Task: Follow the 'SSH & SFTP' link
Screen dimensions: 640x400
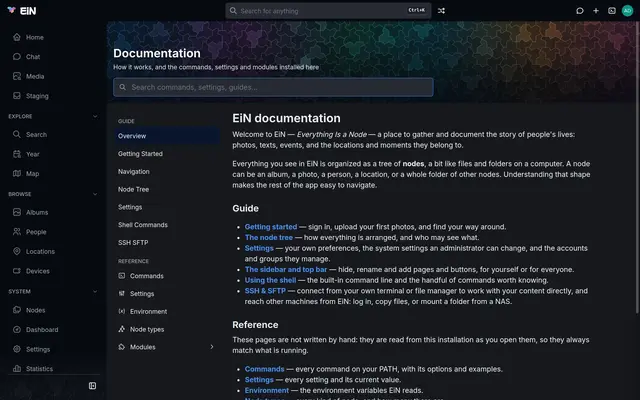Action: pyautogui.click(x=265, y=291)
